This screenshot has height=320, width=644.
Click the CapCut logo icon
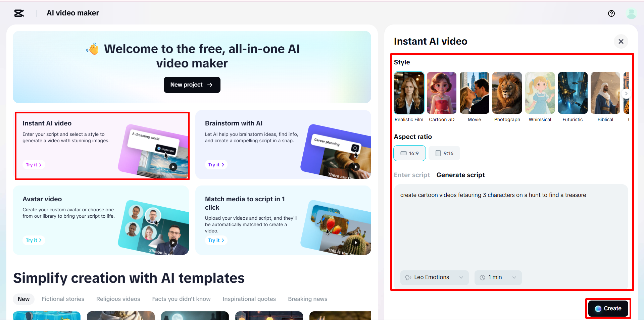click(x=19, y=13)
